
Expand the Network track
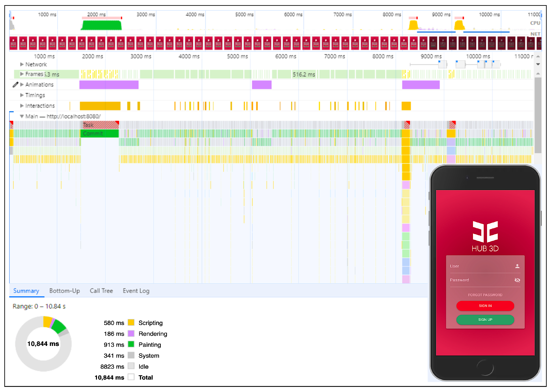click(22, 64)
